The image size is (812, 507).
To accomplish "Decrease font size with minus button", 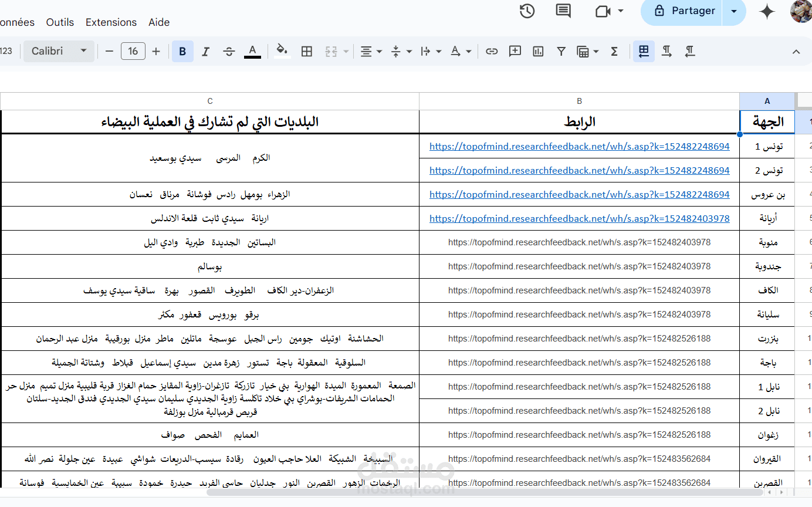I will pyautogui.click(x=109, y=52).
